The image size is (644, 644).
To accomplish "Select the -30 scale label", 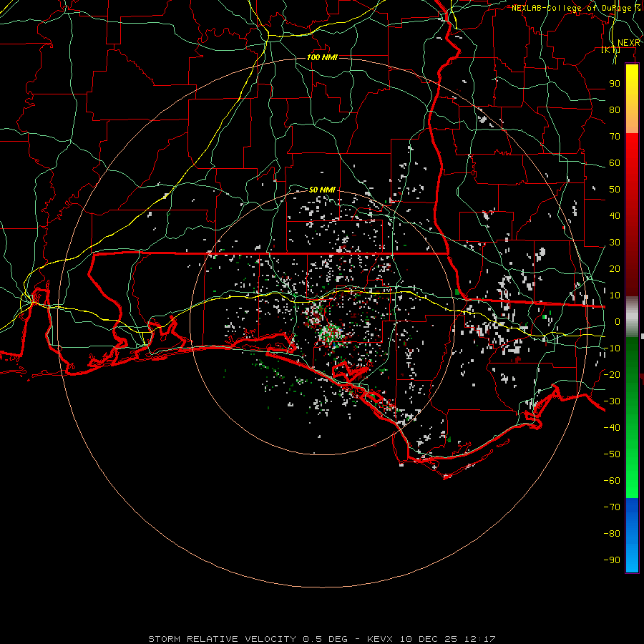I will pos(612,401).
